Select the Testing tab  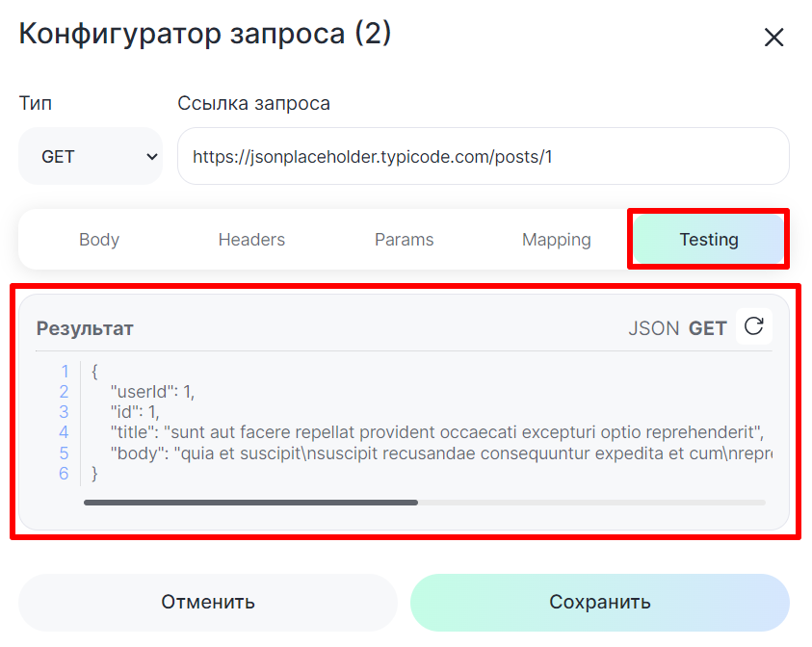click(x=708, y=240)
